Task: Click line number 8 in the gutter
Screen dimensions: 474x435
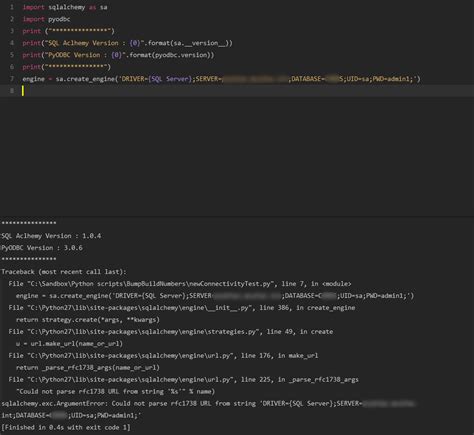Action: point(12,91)
